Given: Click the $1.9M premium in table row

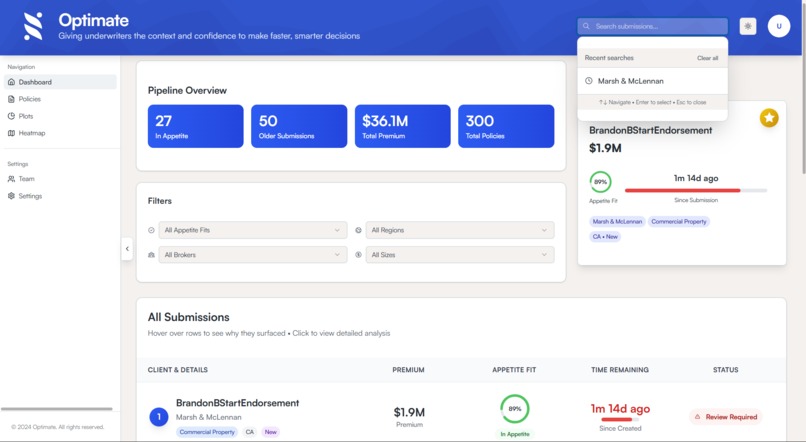Looking at the screenshot, I should [409, 413].
